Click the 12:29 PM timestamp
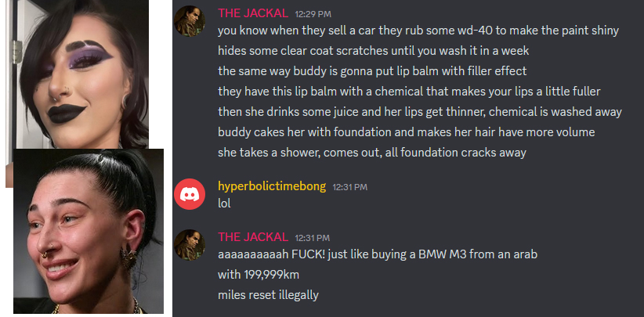 313,14
